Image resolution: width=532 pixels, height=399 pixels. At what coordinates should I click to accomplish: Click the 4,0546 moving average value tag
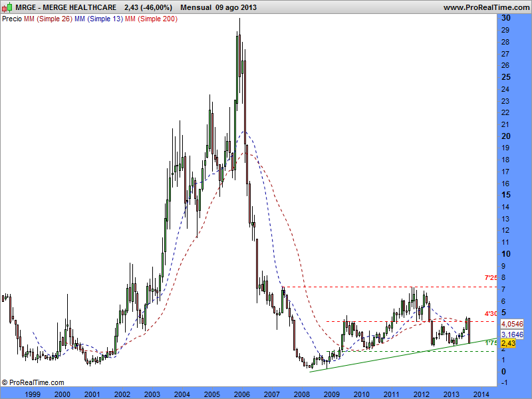click(512, 324)
